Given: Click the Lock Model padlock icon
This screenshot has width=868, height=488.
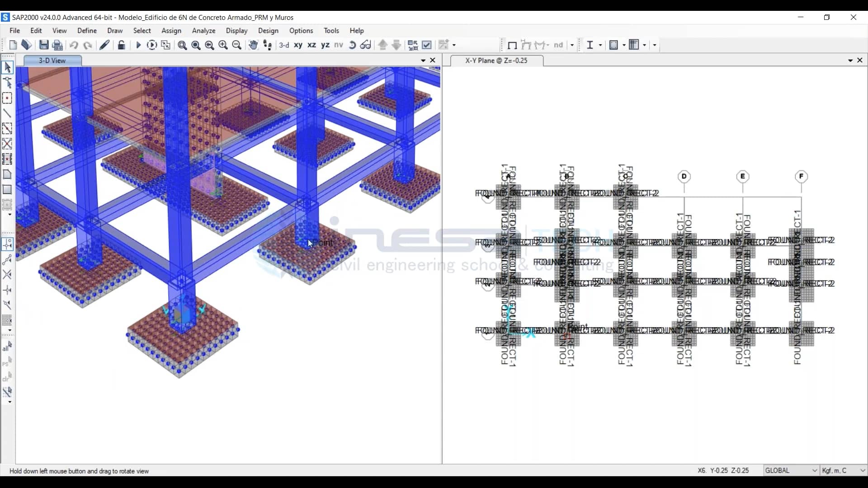Looking at the screenshot, I should pyautogui.click(x=121, y=45).
